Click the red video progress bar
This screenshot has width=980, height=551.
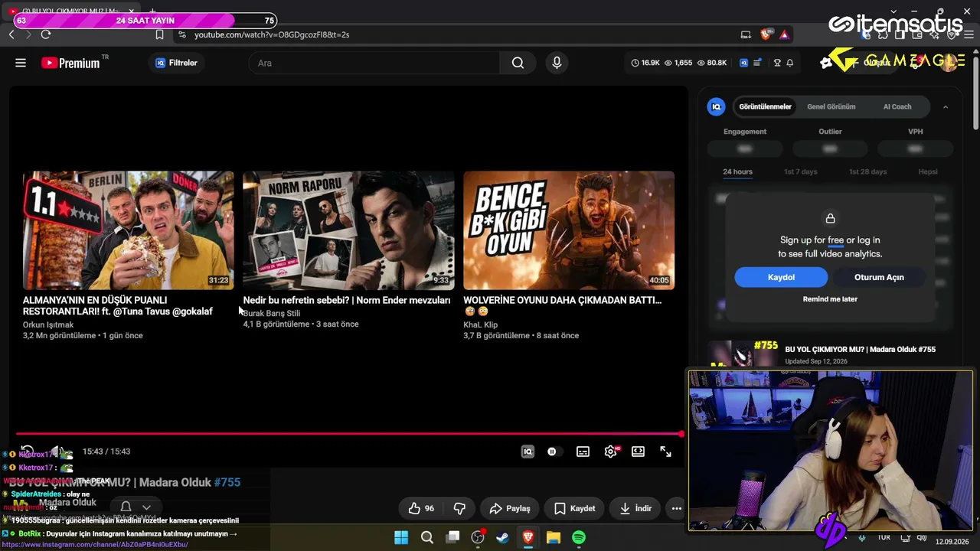click(x=348, y=434)
